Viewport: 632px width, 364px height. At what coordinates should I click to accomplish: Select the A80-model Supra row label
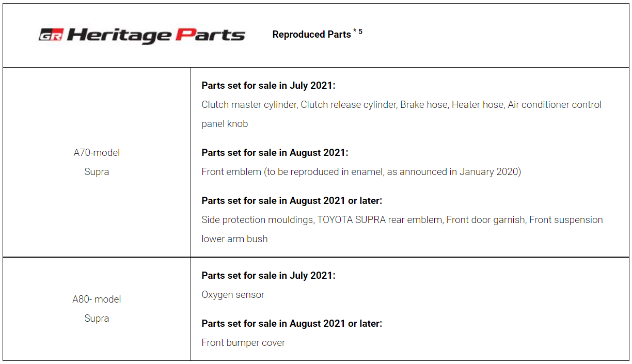tap(97, 309)
